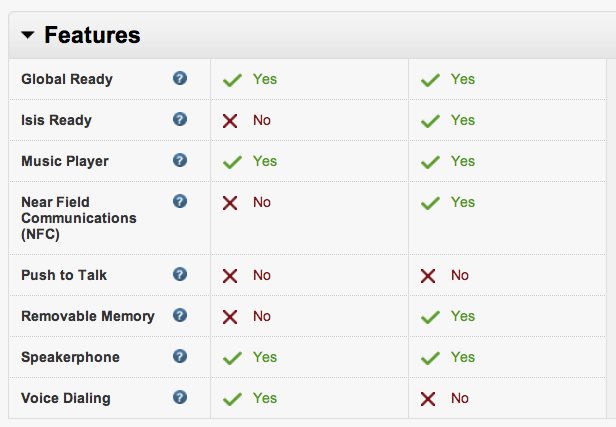Select the Near Field Communications (NFC) label
616x427 pixels.
78,217
